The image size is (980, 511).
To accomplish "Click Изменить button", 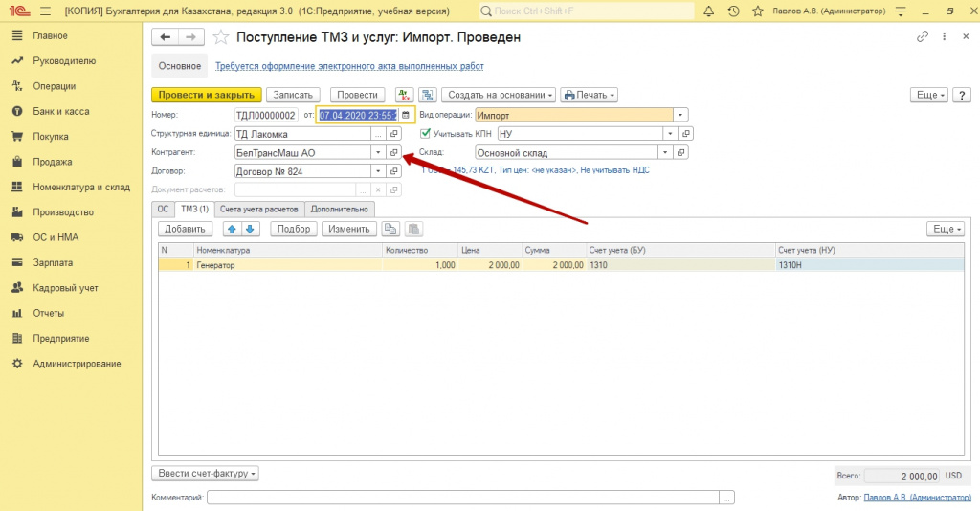I will coord(348,230).
